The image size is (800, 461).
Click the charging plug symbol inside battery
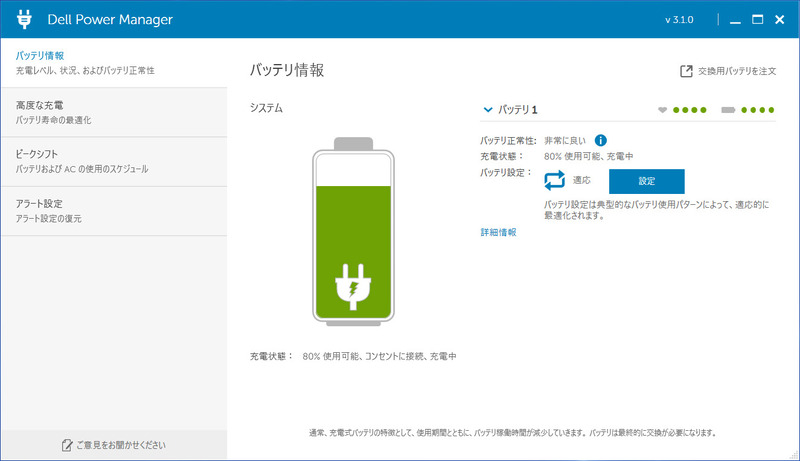353,287
